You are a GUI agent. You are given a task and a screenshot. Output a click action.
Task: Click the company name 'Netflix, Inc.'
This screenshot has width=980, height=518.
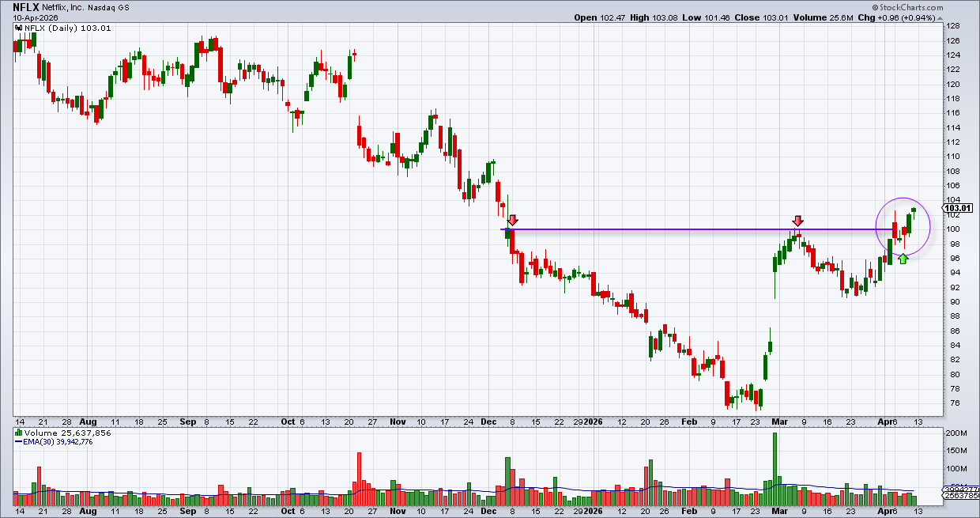64,7
